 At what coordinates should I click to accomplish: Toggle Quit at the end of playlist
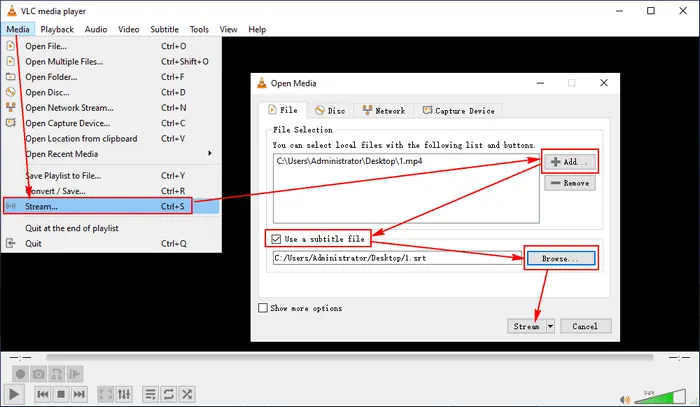pos(112,228)
